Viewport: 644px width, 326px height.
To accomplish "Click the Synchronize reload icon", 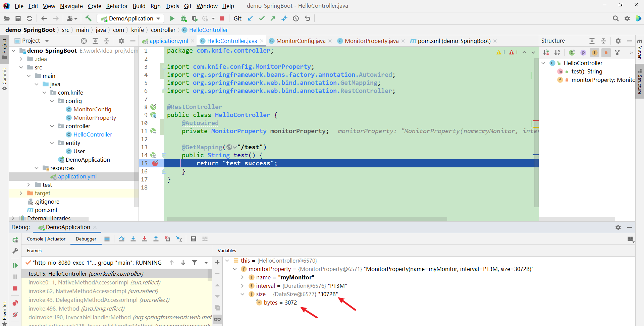I will pos(30,18).
